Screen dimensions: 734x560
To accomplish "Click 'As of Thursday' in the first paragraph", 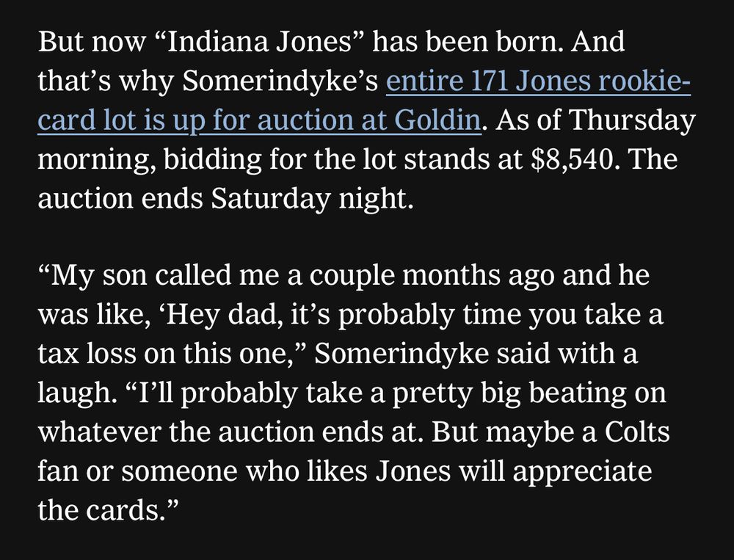I will pyautogui.click(x=595, y=120).
